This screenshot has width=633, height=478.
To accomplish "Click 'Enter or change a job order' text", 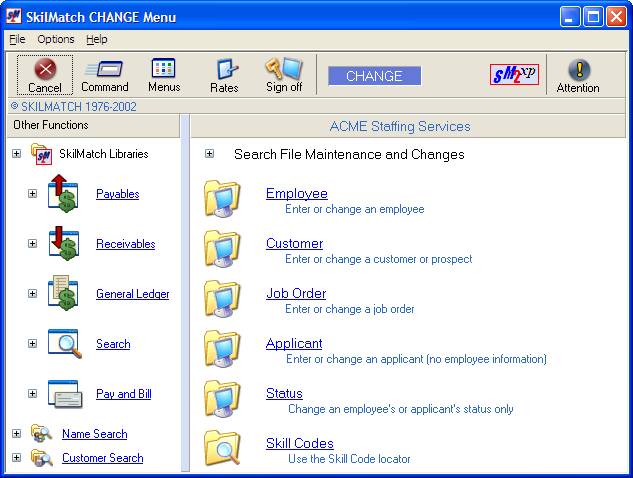I will pos(350,309).
